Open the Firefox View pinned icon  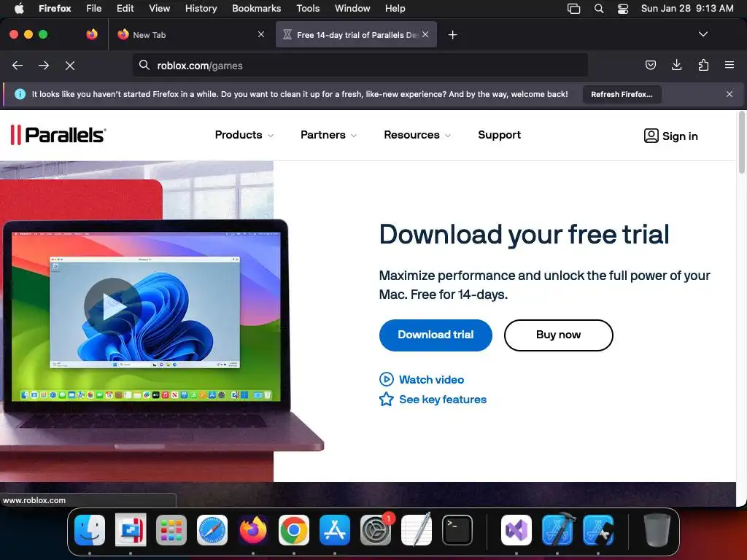click(92, 34)
